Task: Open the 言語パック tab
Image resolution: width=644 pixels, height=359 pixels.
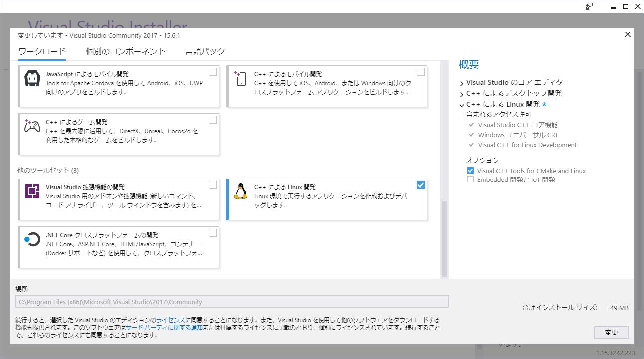Action: 205,51
